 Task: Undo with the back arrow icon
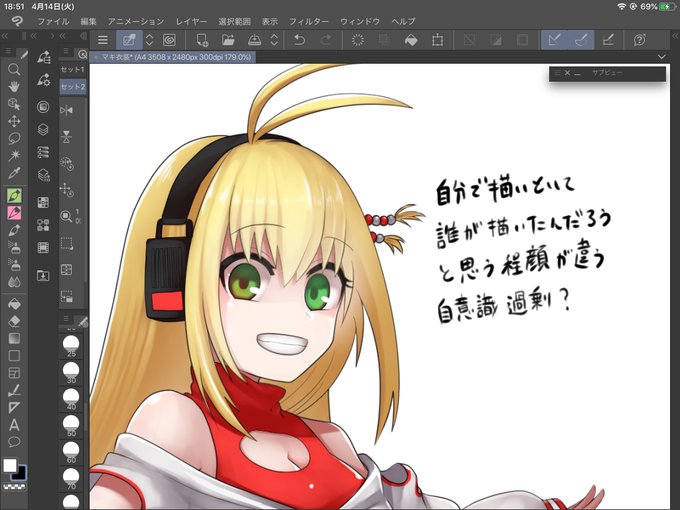pyautogui.click(x=299, y=40)
